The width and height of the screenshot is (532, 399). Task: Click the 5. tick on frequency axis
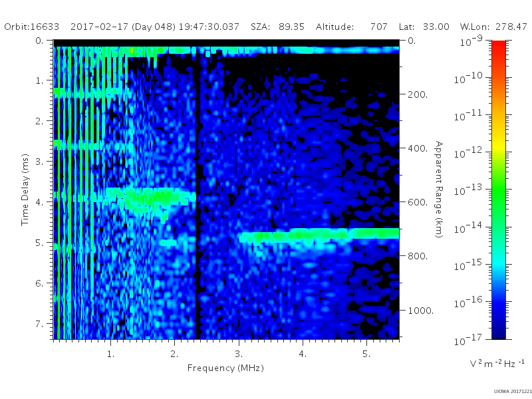pyautogui.click(x=366, y=354)
